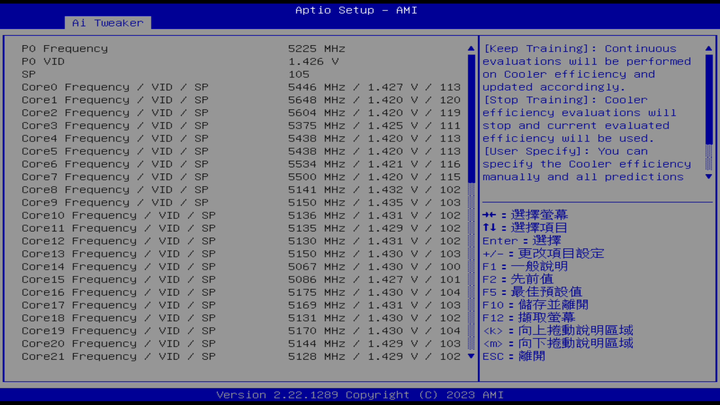Select Core5 Frequency / VID / SP row
The image size is (720, 405).
click(241, 152)
